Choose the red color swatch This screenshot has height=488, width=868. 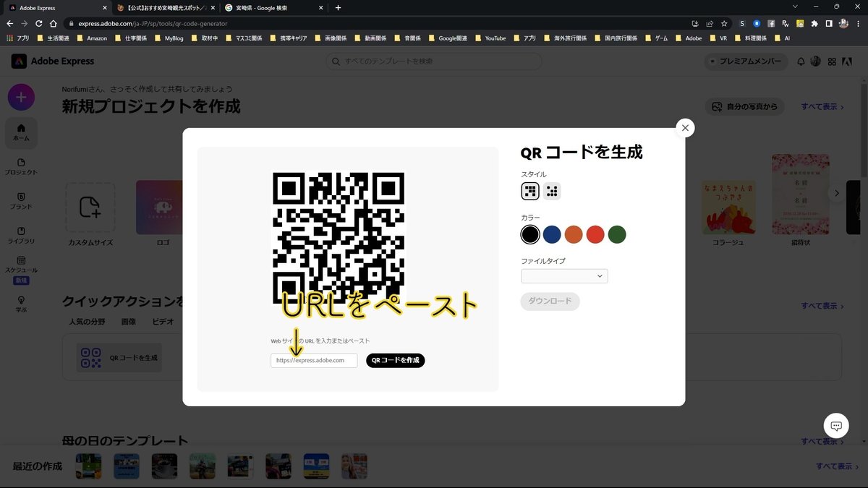click(595, 234)
